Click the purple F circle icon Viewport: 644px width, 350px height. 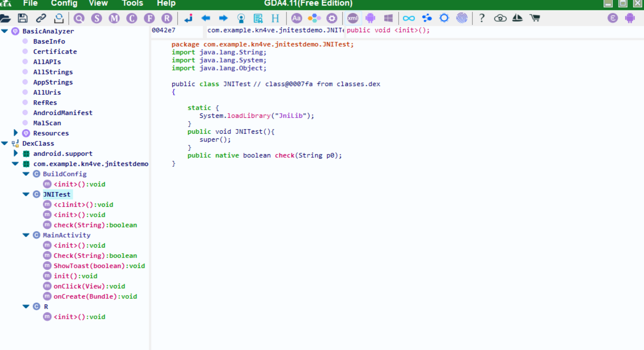tap(149, 18)
